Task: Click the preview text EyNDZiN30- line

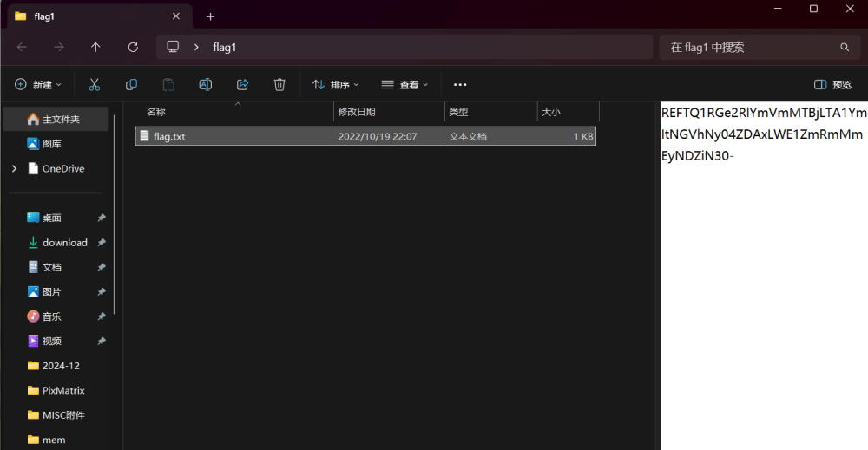Action: point(698,156)
